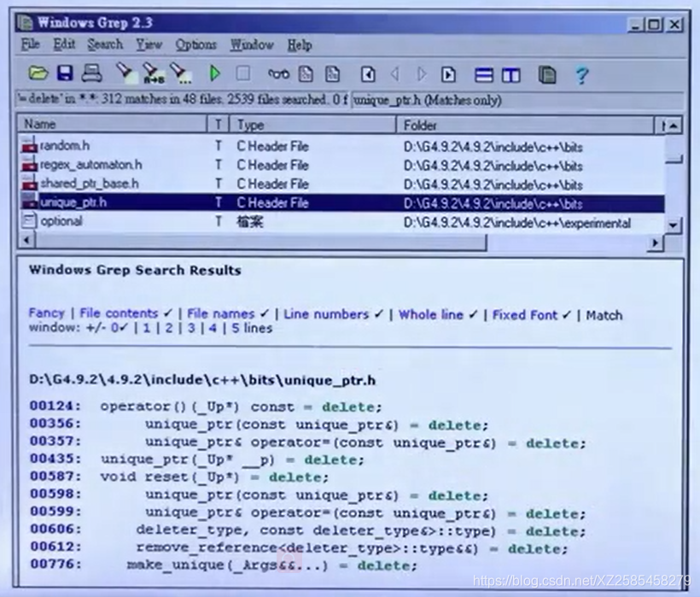Click line number 00587 in results
The height and width of the screenshot is (597, 700).
coord(55,476)
